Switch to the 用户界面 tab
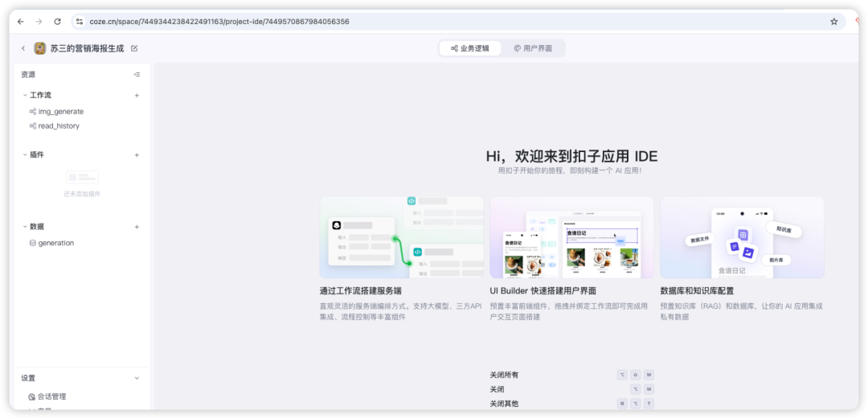 click(x=533, y=48)
